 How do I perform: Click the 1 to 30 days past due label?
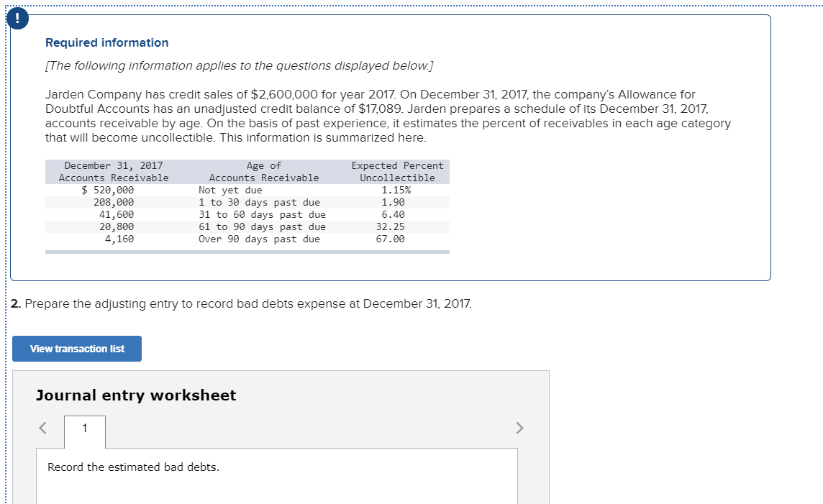[x=259, y=202]
